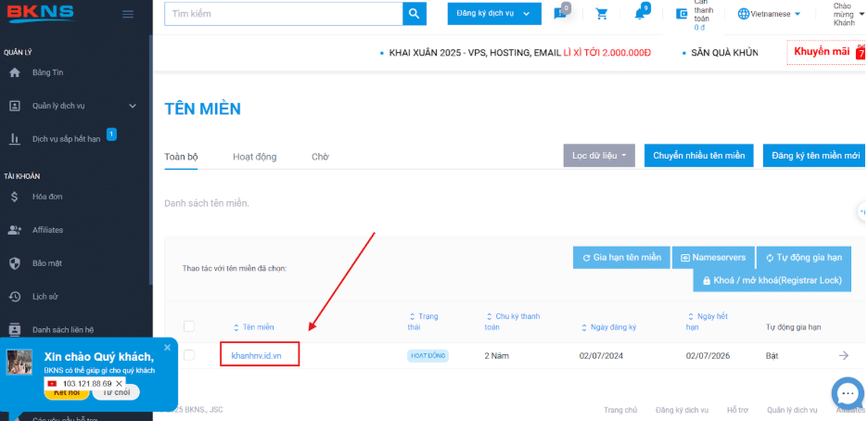Click the row arrow for khanhnv.id.vn

pos(844,356)
